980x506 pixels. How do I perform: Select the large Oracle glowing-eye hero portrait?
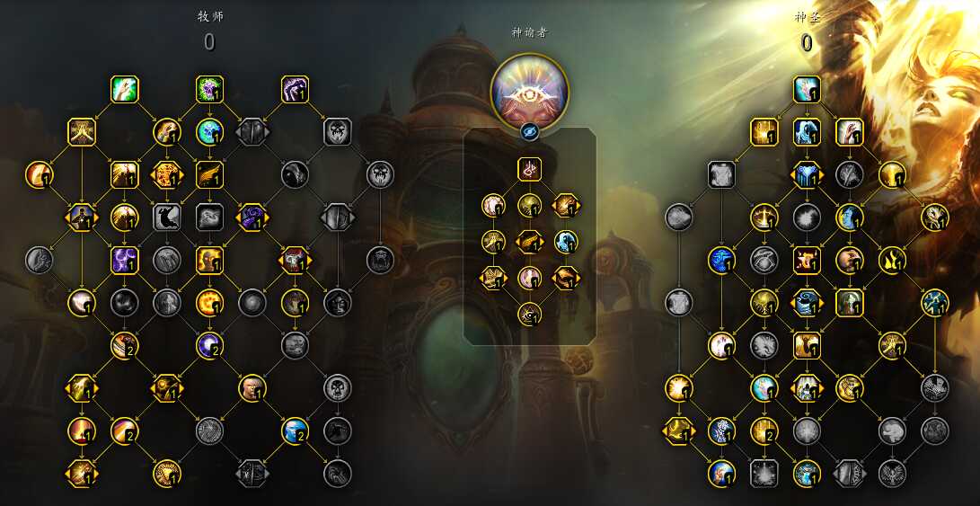529,92
